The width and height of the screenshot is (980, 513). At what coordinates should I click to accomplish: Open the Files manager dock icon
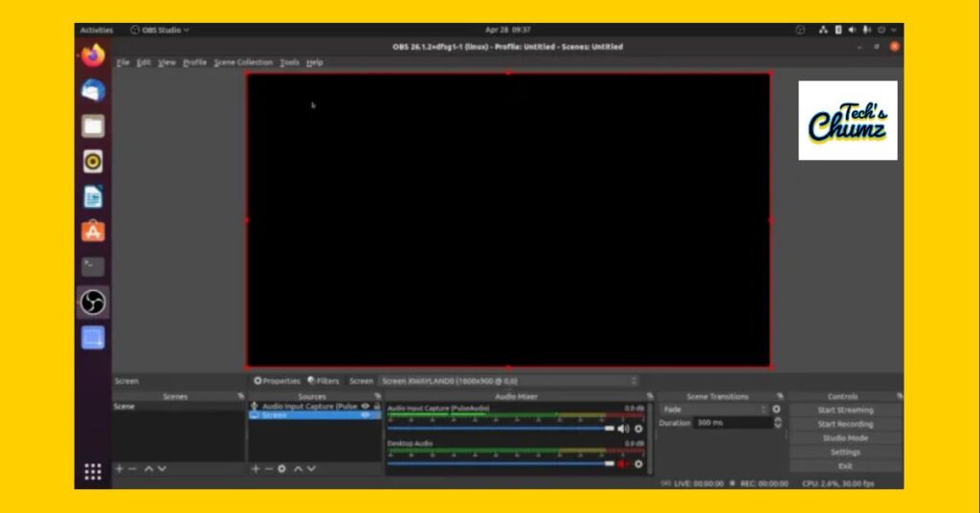93,126
